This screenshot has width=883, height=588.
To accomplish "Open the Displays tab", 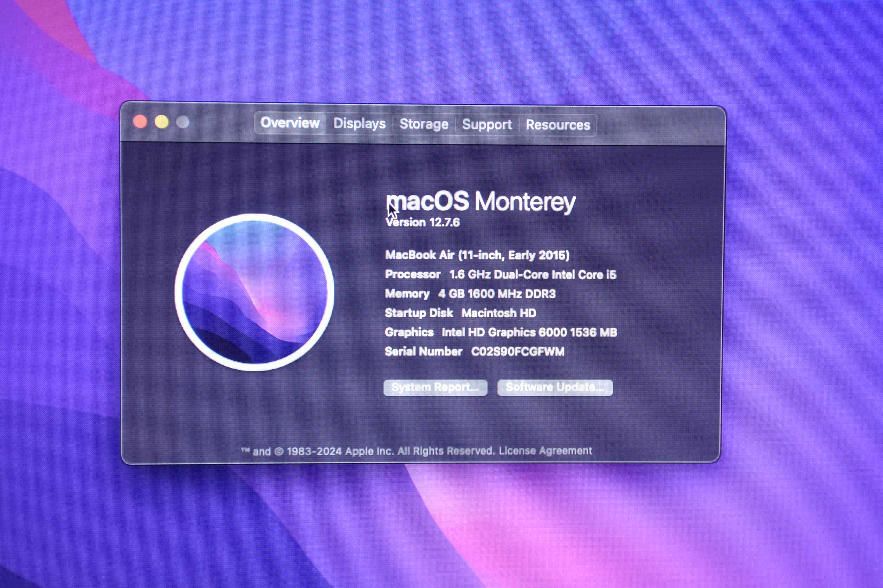I will pyautogui.click(x=359, y=123).
